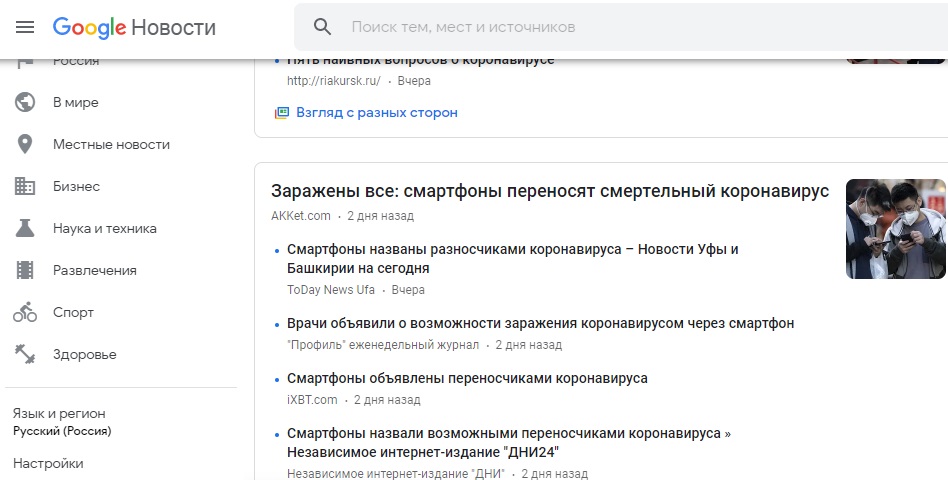Image resolution: width=948 pixels, height=480 pixels.
Task: Open the Бизнес section
Action: (76, 186)
